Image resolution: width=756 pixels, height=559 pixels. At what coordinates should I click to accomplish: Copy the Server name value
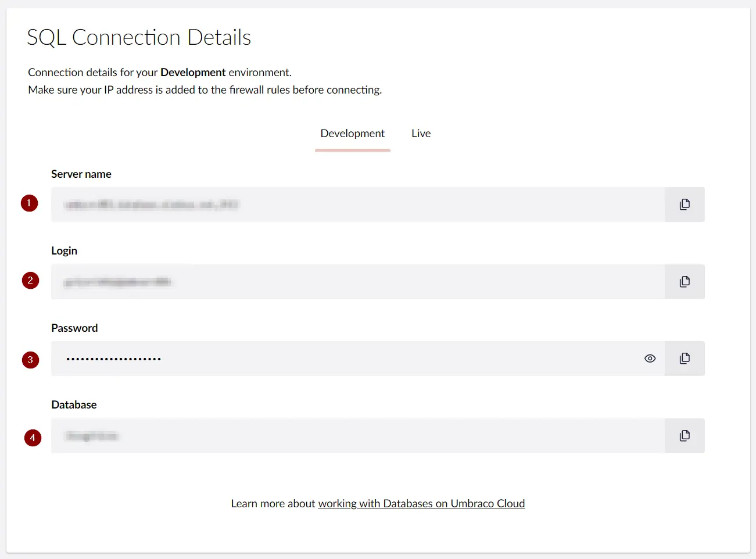click(x=685, y=205)
